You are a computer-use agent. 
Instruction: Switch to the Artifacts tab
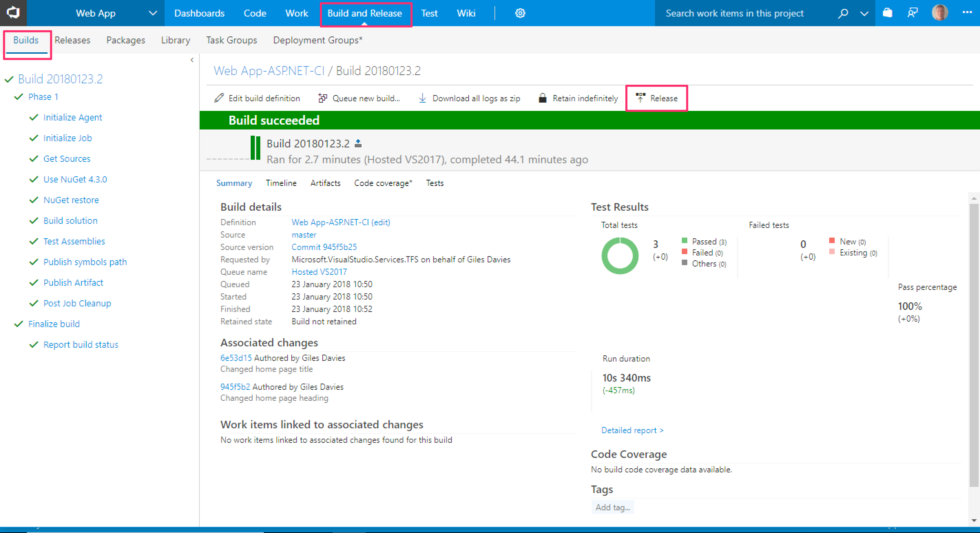[x=325, y=183]
